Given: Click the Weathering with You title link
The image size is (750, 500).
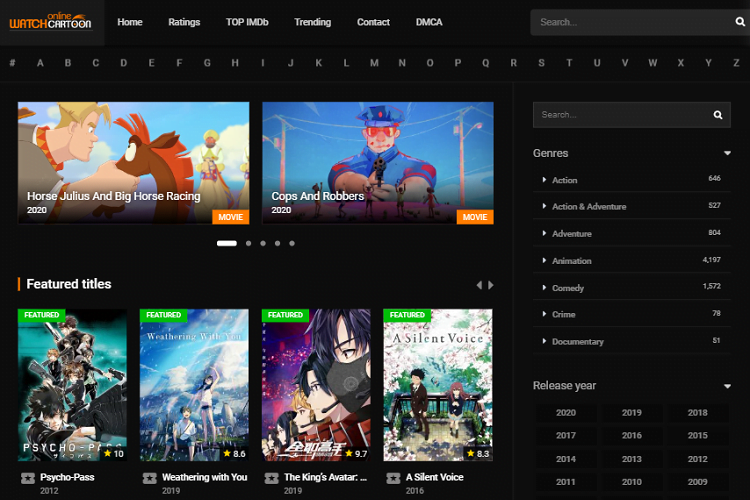Looking at the screenshot, I should [x=205, y=477].
